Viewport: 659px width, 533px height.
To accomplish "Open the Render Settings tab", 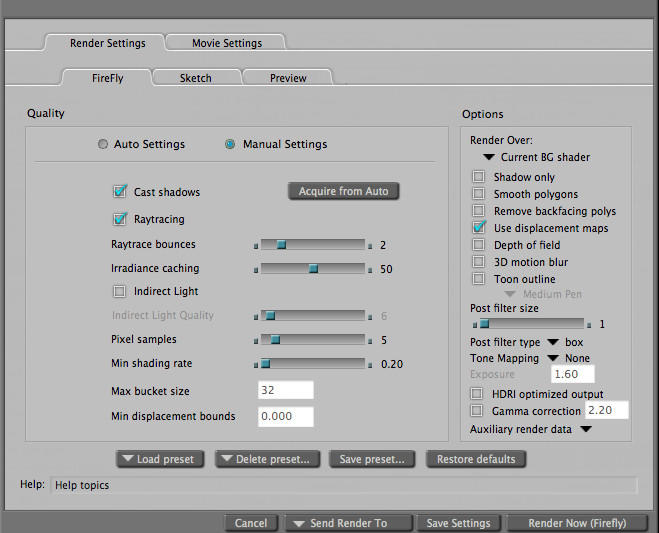I will tap(108, 43).
